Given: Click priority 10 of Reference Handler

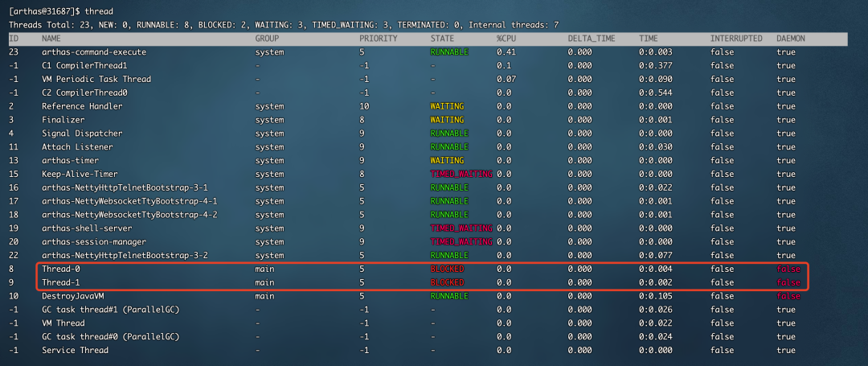Looking at the screenshot, I should [364, 106].
